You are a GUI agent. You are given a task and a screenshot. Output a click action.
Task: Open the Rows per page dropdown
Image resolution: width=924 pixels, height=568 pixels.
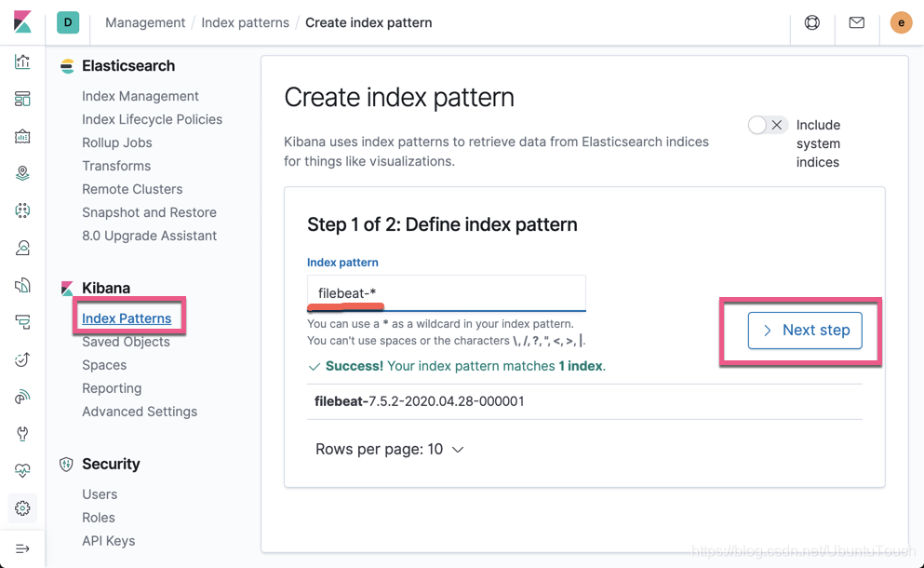click(x=390, y=450)
